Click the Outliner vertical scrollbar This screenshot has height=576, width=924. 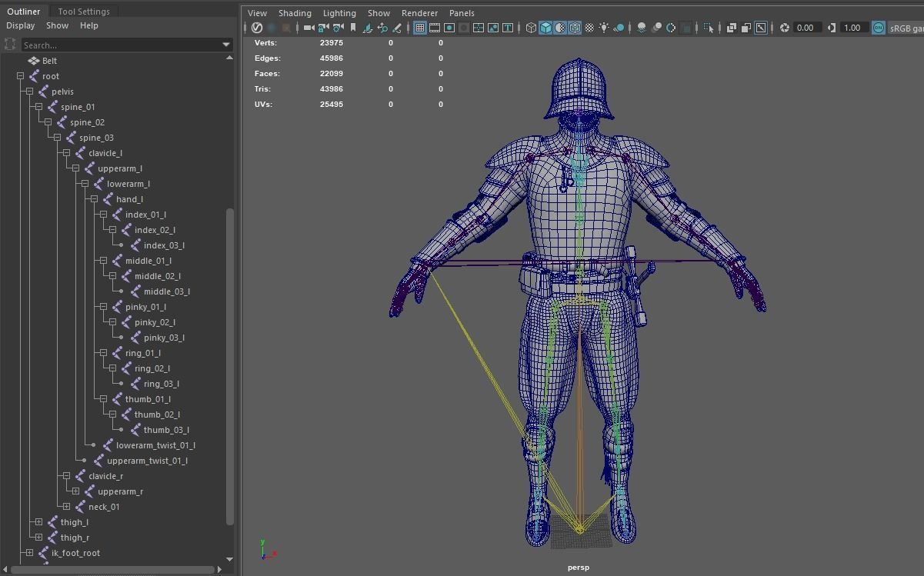(229, 365)
